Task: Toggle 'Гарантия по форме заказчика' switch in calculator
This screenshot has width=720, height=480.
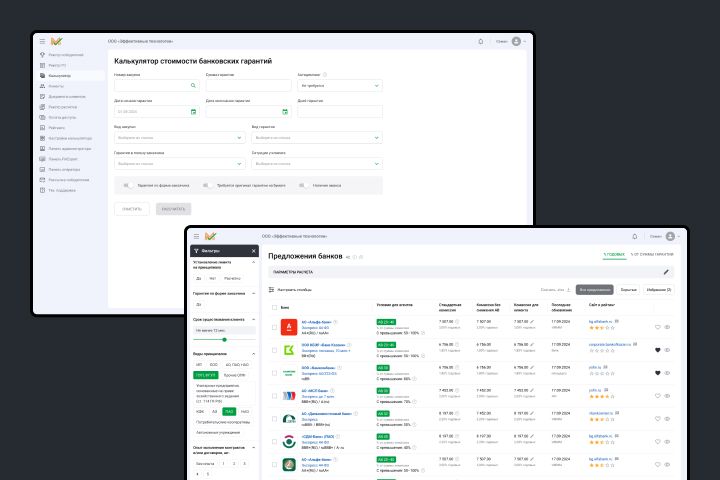Action: tap(128, 186)
